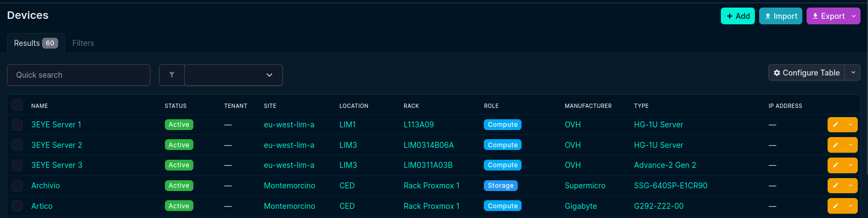
Task: Open the saved filter select dropdown
Action: 233,75
